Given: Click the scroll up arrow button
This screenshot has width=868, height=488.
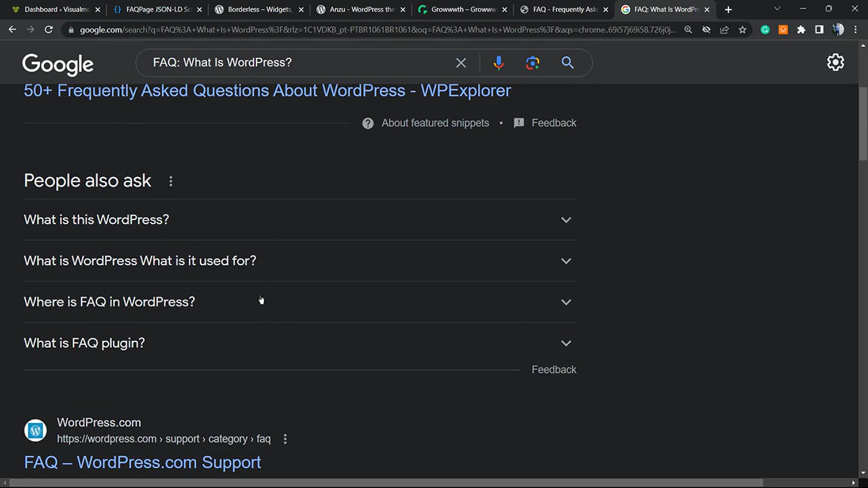Looking at the screenshot, I should 863,46.
